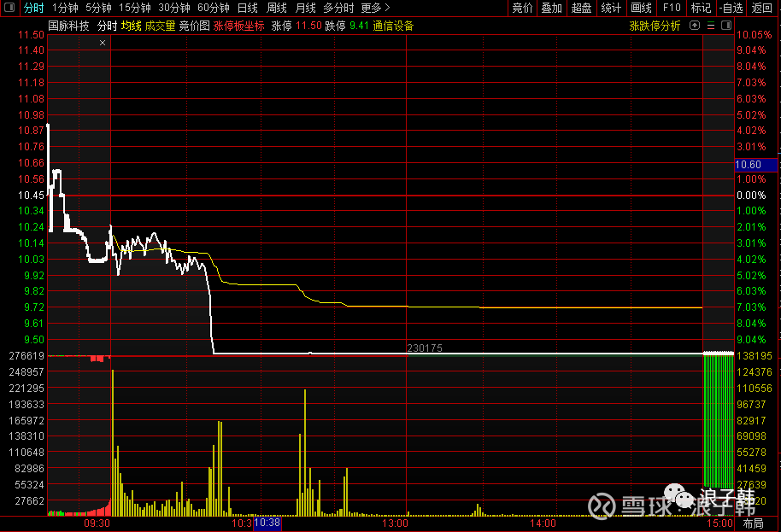Toggle the 均线 average line legend

click(x=131, y=26)
